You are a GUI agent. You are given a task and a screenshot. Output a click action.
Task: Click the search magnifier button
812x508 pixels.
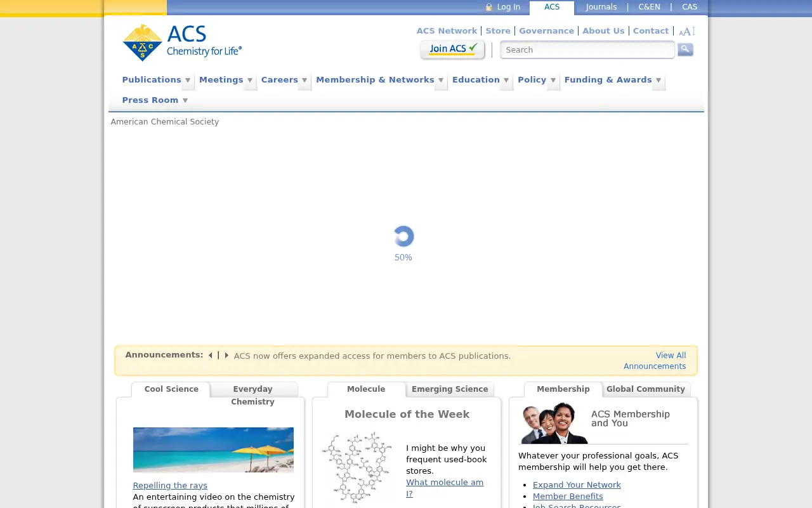pyautogui.click(x=685, y=50)
